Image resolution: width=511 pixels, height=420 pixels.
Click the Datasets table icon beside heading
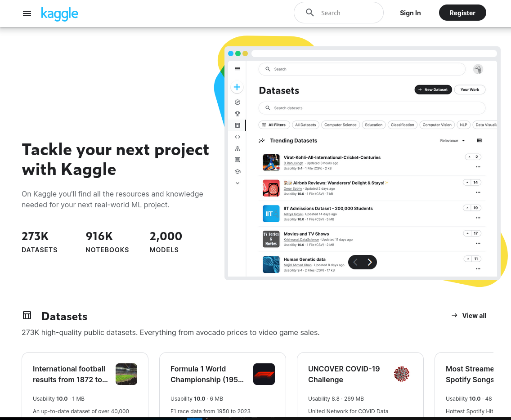pyautogui.click(x=27, y=315)
